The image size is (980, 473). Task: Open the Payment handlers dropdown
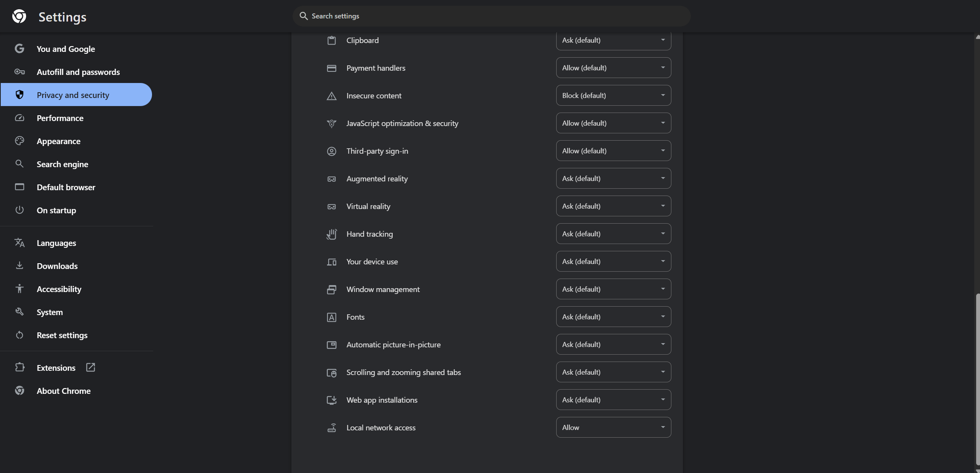[613, 68]
